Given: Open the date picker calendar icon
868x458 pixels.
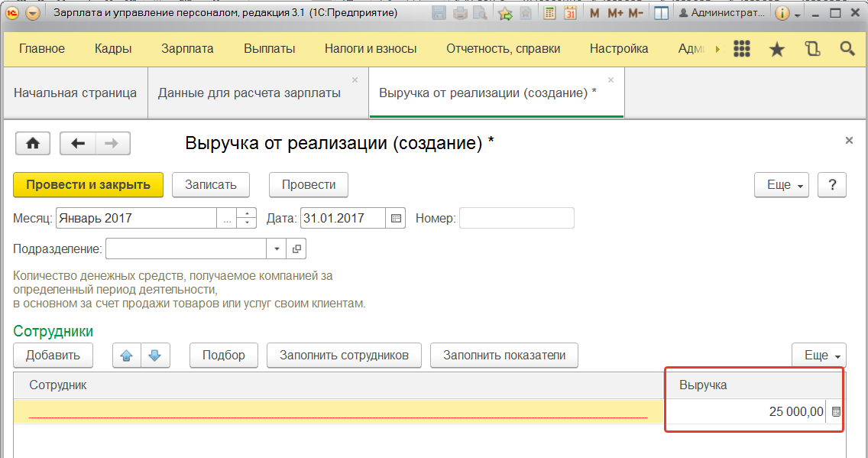Looking at the screenshot, I should tap(396, 218).
